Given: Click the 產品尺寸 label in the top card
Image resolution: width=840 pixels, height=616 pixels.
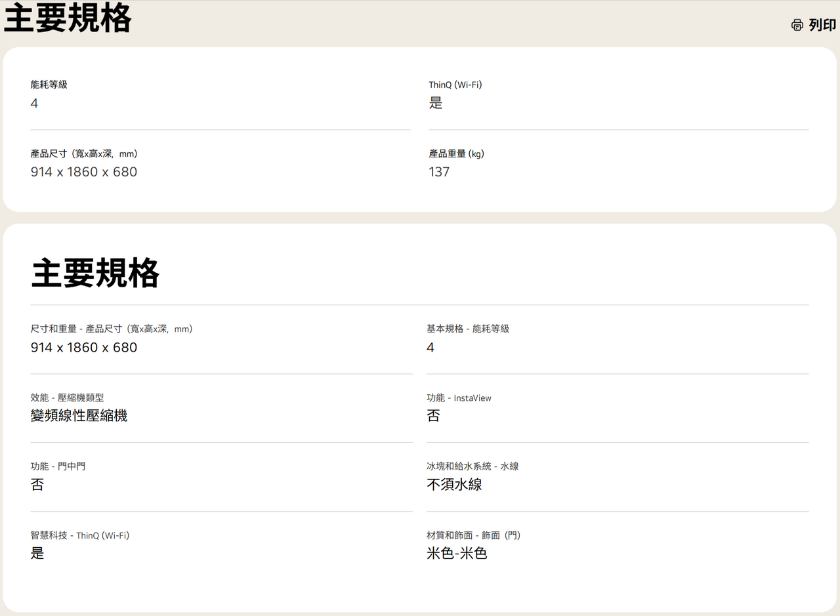Looking at the screenshot, I should 83,154.
